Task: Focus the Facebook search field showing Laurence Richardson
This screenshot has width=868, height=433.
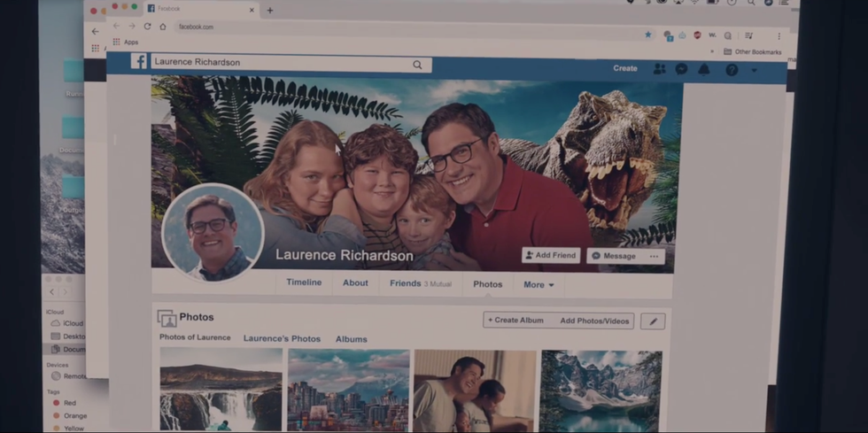Action: point(291,63)
